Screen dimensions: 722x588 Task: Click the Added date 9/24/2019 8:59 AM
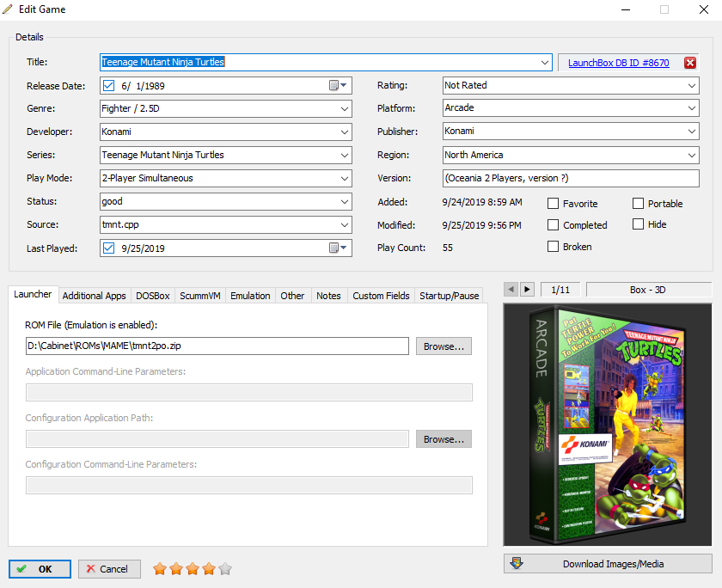[x=482, y=202]
